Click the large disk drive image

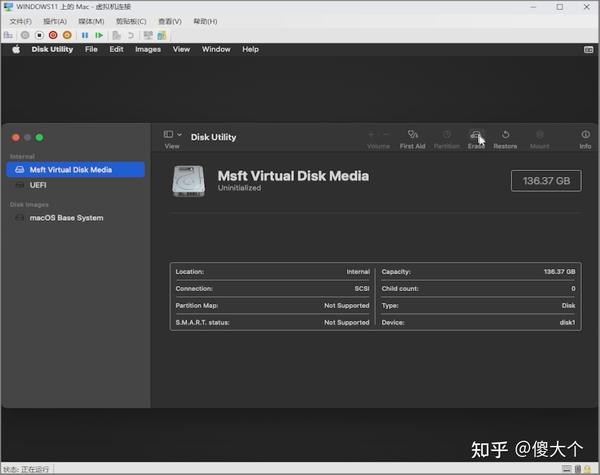point(189,181)
